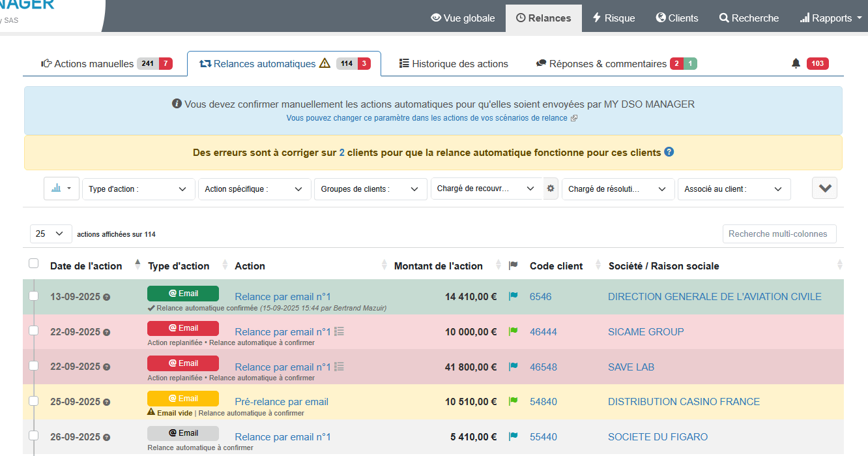Click the Recherche multi-colonnes search field

(779, 234)
